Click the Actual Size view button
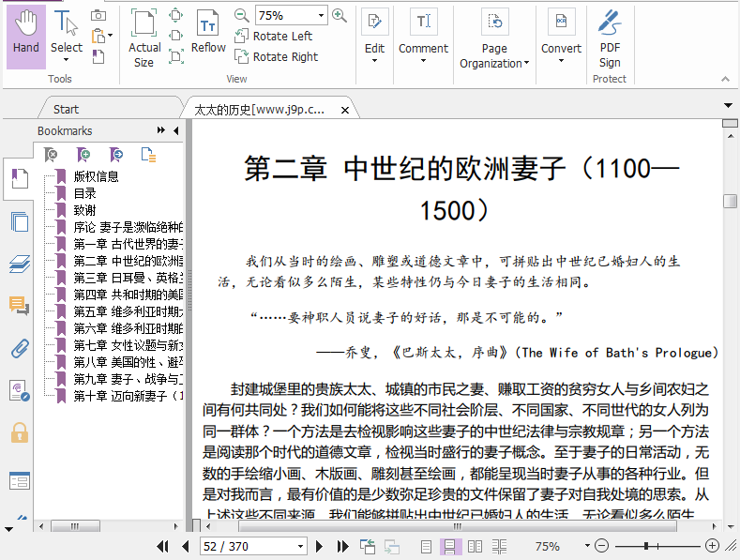 [143, 38]
